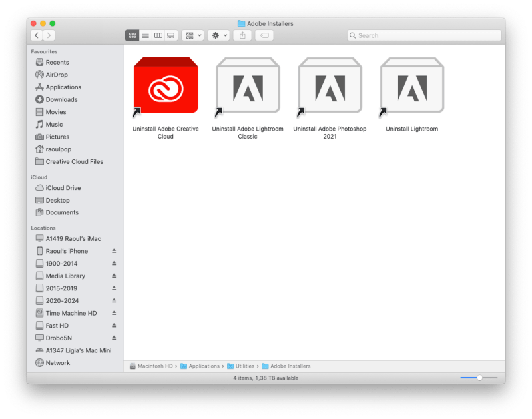Open AirDrop in the sidebar
This screenshot has width=532, height=419.
tap(56, 75)
